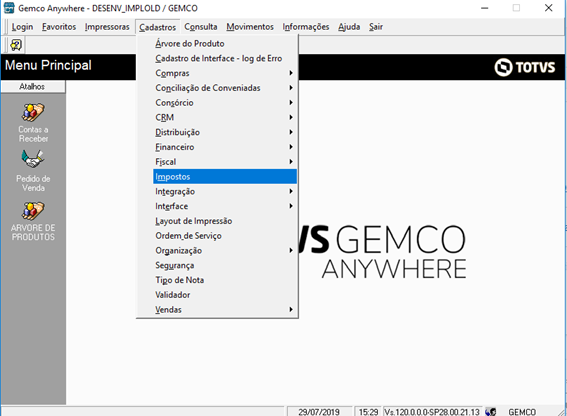The height and width of the screenshot is (416, 567).
Task: Click Sair in the menu bar
Action: click(x=376, y=27)
